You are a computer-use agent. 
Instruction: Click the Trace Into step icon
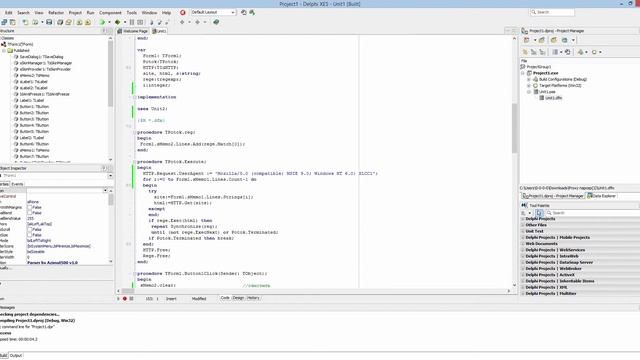(x=151, y=22)
